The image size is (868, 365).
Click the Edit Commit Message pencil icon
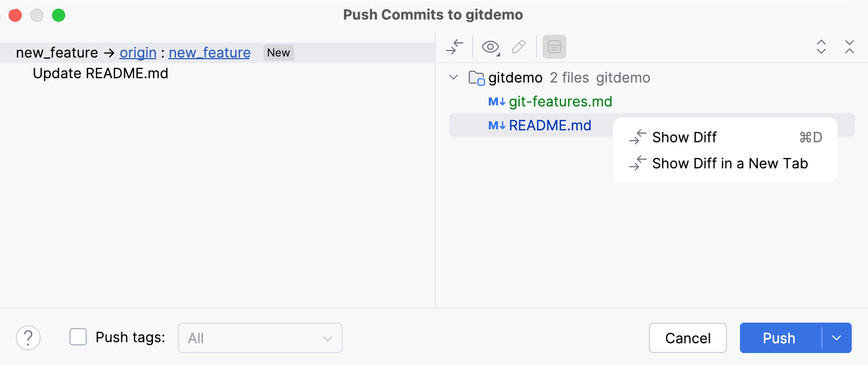click(x=519, y=47)
